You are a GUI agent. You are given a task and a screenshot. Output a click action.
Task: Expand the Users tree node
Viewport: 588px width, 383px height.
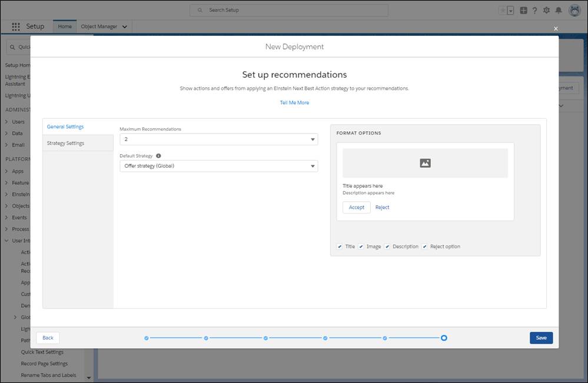click(6, 122)
